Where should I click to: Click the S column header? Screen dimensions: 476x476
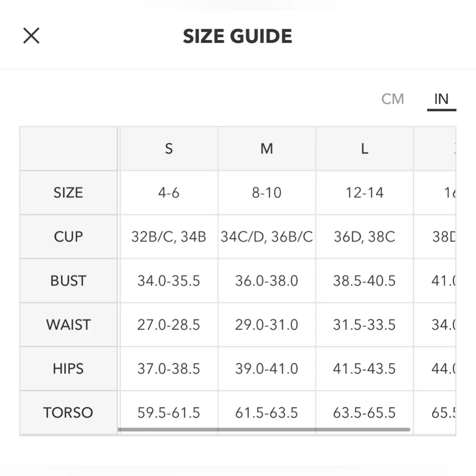coord(169,149)
